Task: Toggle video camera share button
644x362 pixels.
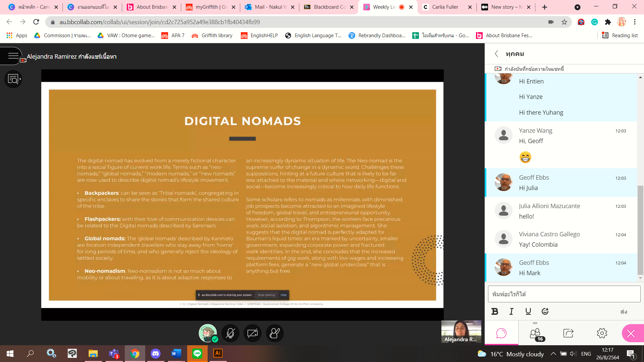Action: point(252,333)
